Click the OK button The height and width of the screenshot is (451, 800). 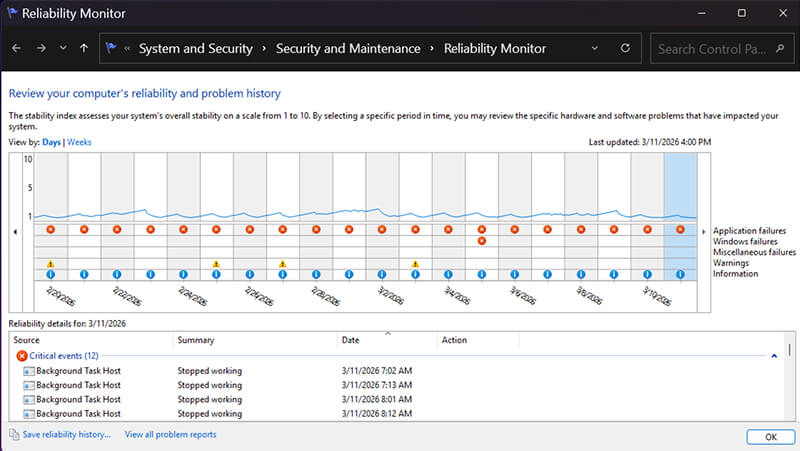pos(770,437)
